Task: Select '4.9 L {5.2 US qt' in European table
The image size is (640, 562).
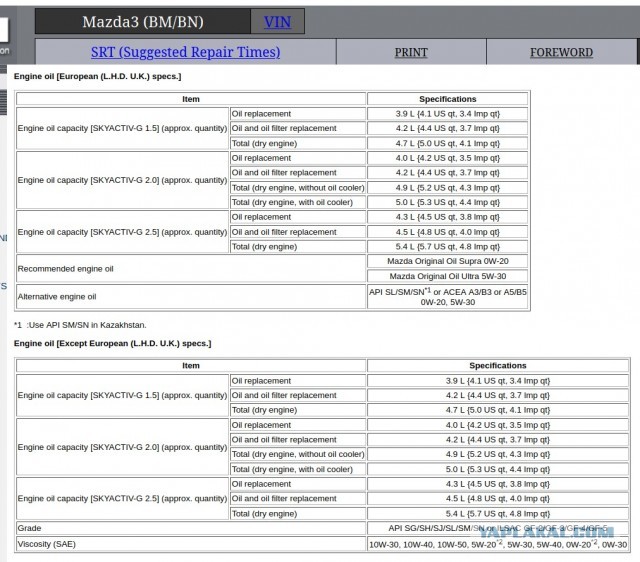Action: [448, 188]
